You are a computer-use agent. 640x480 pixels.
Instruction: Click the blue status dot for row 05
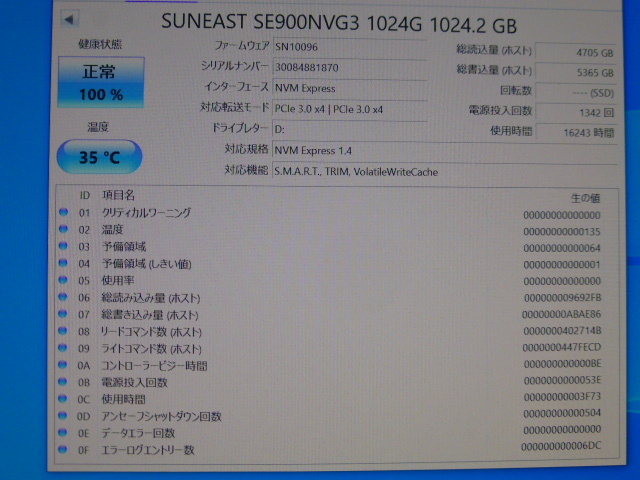[63, 280]
